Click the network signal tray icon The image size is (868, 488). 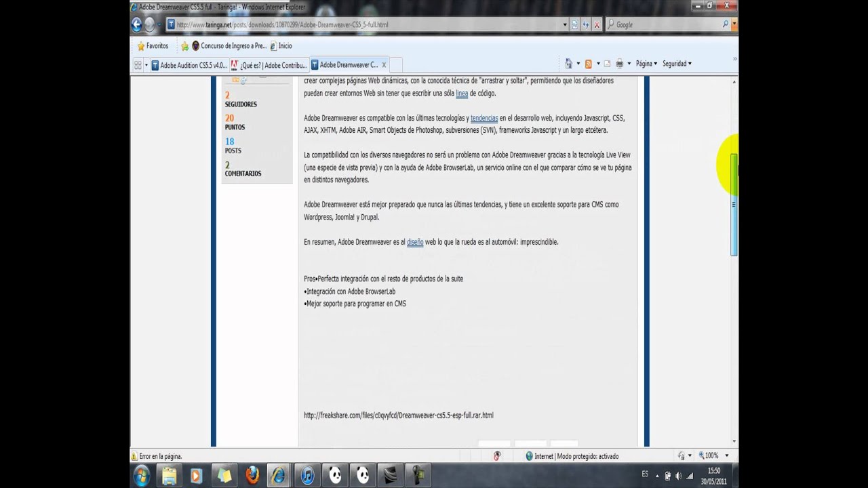[x=690, y=476]
